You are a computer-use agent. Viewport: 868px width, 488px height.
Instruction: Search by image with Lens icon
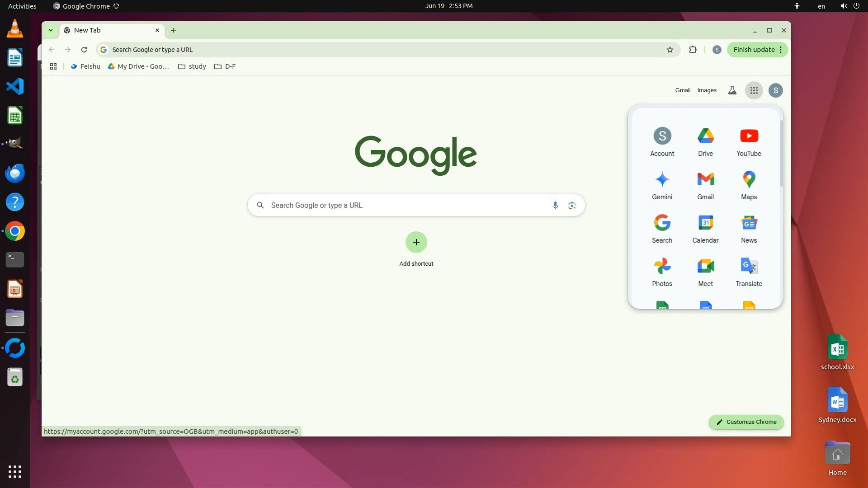572,205
